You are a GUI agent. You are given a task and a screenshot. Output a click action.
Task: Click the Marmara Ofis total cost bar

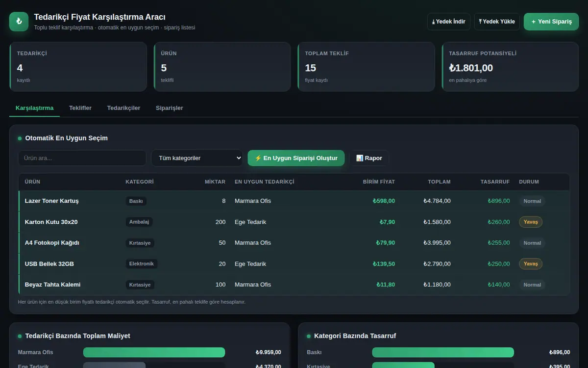(x=154, y=352)
